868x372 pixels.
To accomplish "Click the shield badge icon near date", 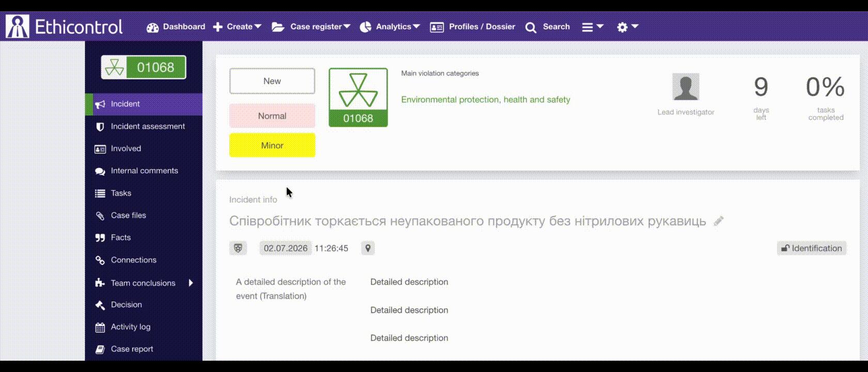I will (x=238, y=248).
